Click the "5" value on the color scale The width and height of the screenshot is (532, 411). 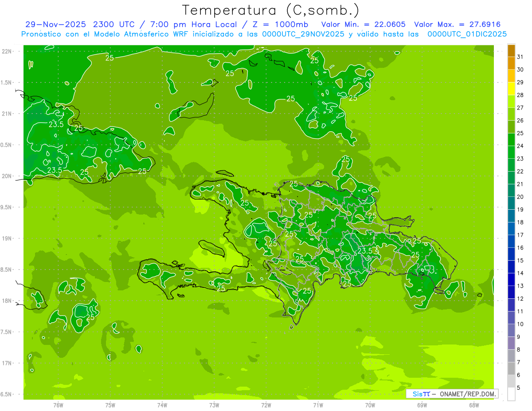[519, 388]
